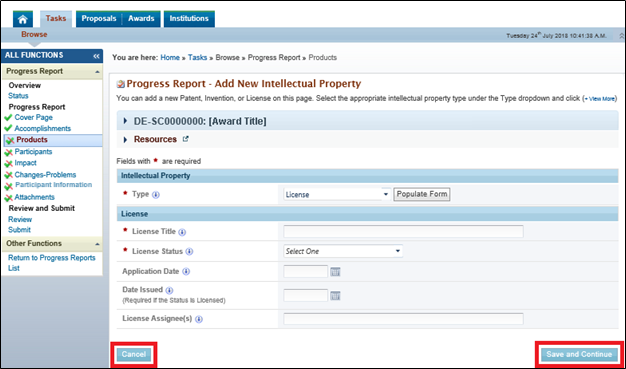Open the View More link

click(x=600, y=99)
